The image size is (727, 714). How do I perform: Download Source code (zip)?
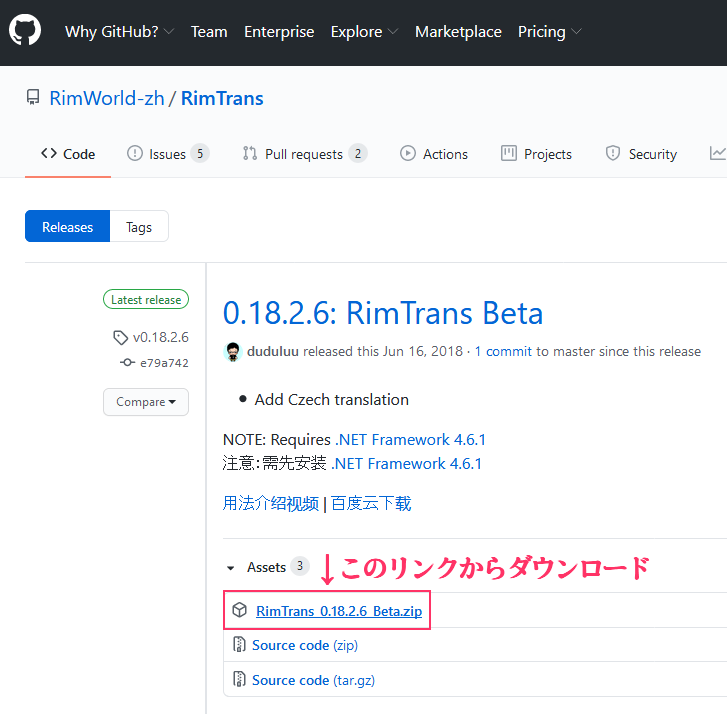coord(305,645)
